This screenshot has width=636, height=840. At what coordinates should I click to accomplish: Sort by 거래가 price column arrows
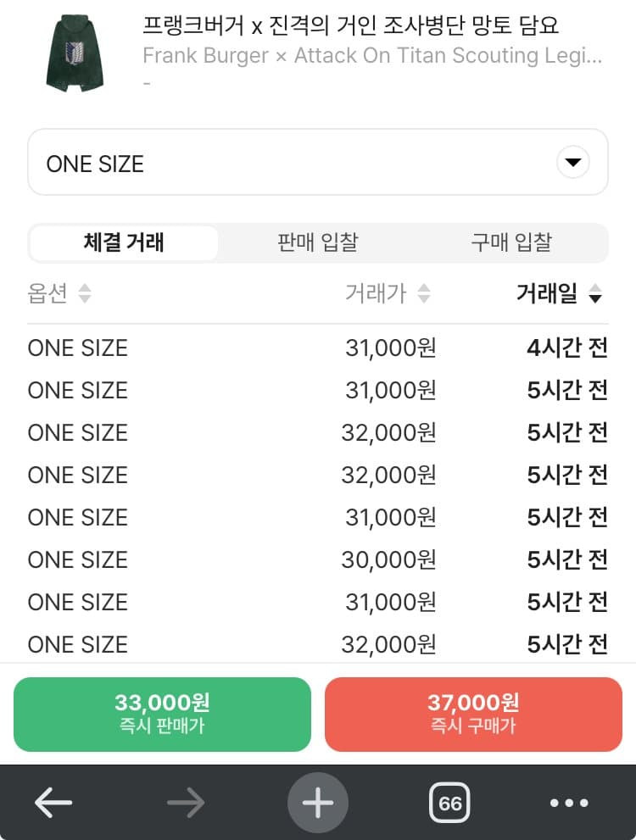tap(424, 294)
